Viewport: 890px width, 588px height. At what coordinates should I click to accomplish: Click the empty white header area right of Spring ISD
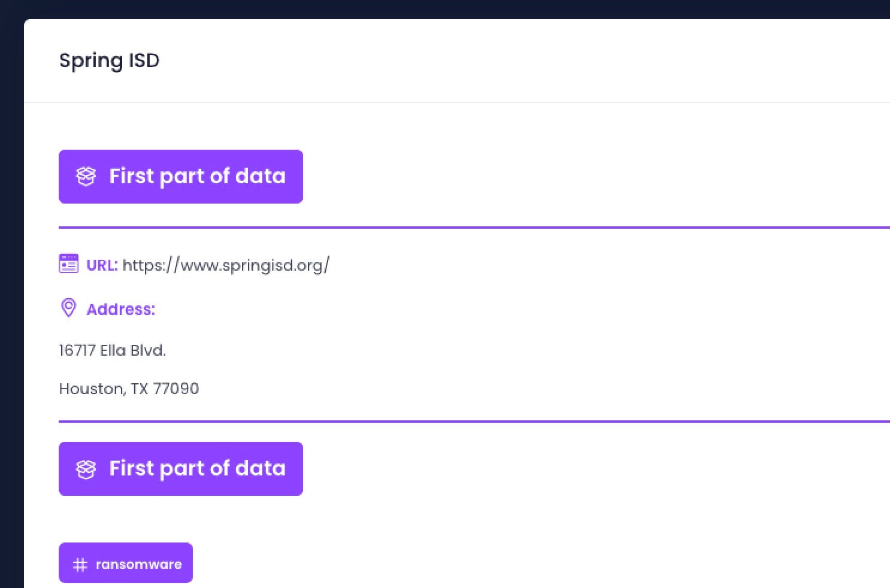coord(509,60)
